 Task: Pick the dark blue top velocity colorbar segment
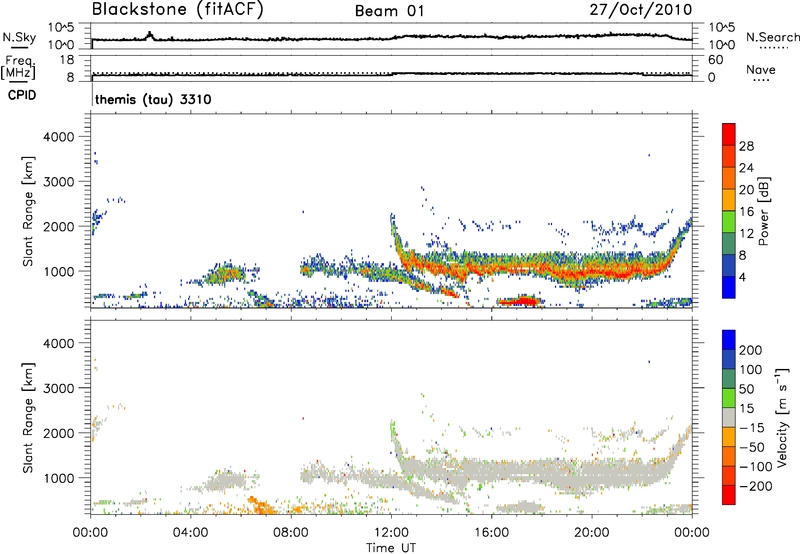729,340
